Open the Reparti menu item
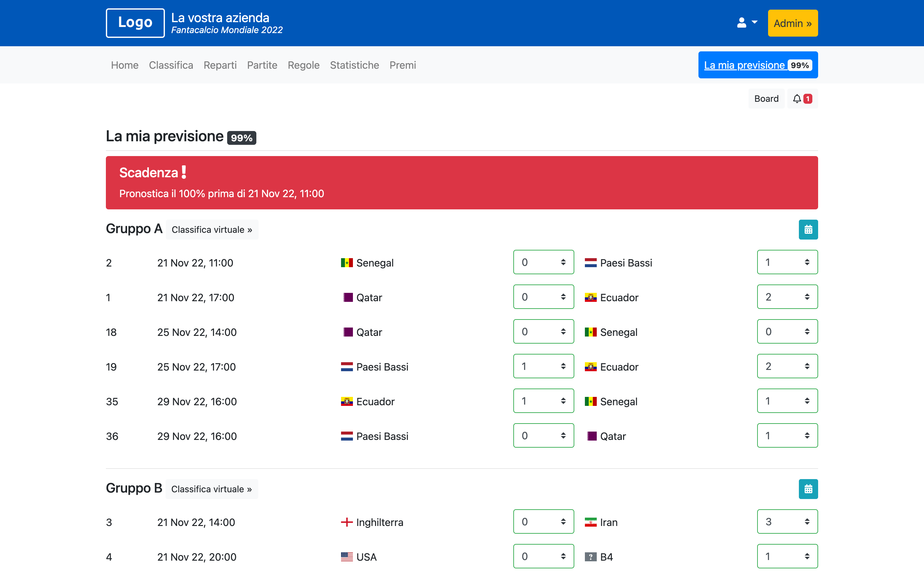 (x=220, y=65)
